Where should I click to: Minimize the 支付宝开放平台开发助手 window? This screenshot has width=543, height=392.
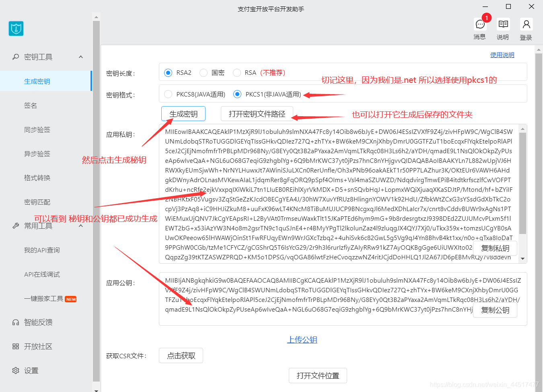tap(485, 6)
